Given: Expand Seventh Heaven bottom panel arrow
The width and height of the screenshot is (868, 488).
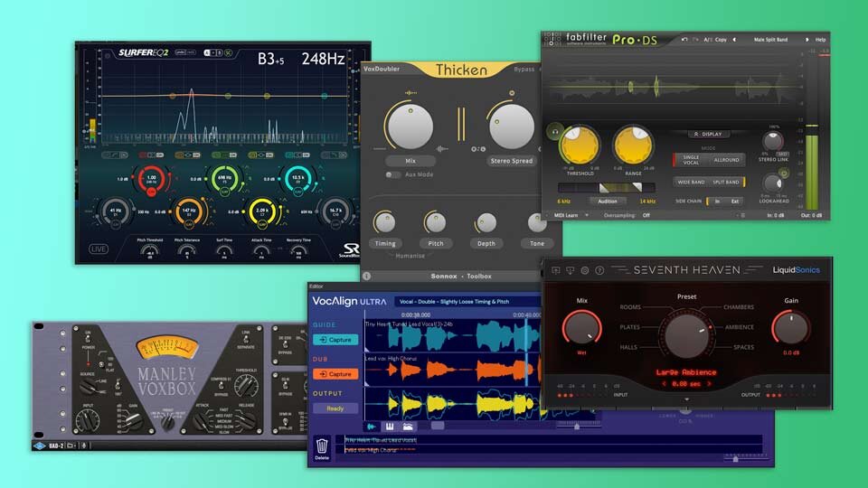Looking at the screenshot, I should (x=686, y=399).
